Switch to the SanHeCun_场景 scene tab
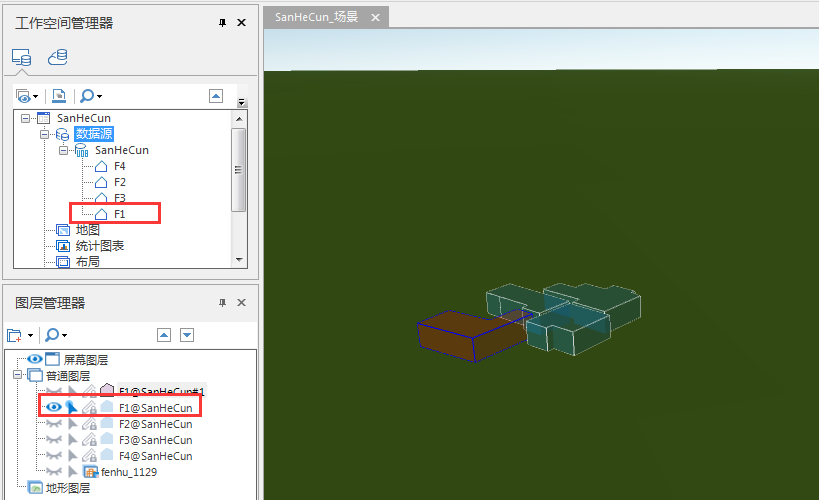This screenshot has height=500, width=819. [317, 17]
